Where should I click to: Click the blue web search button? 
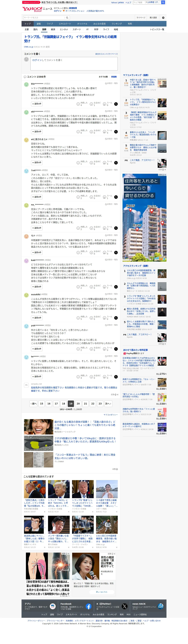[x=163, y=2]
